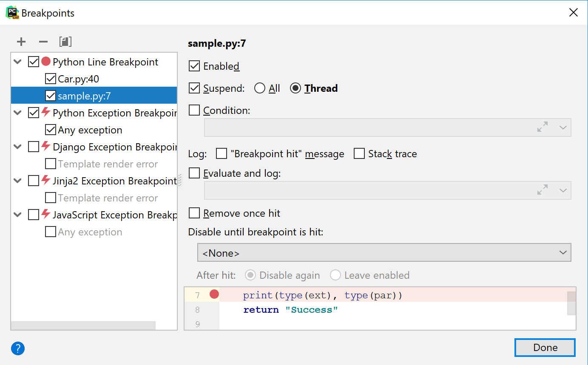Click the red lightning icon for Django Exception Breakpoint
Viewport: 588px width, 365px height.
(46, 147)
